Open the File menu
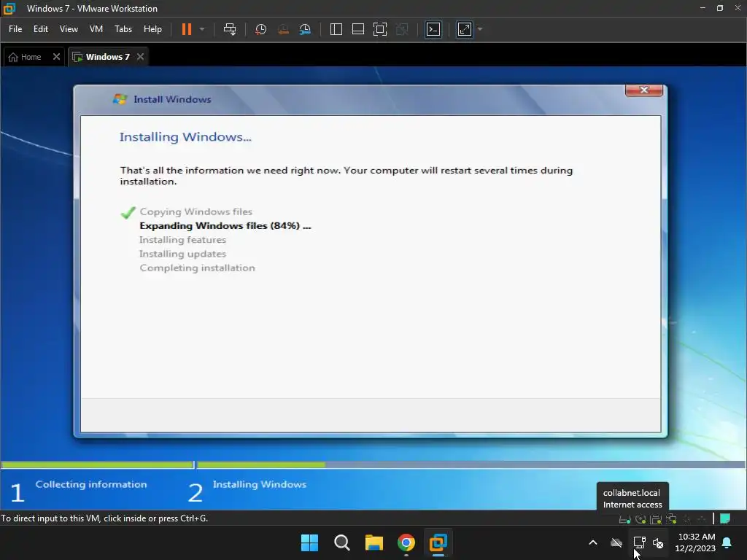 pos(15,29)
